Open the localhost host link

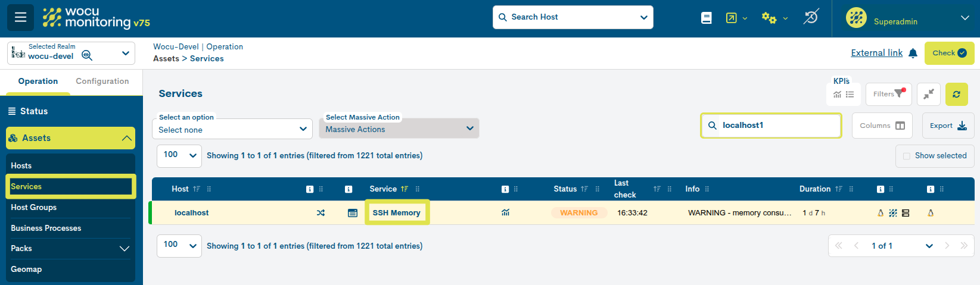[x=192, y=212]
